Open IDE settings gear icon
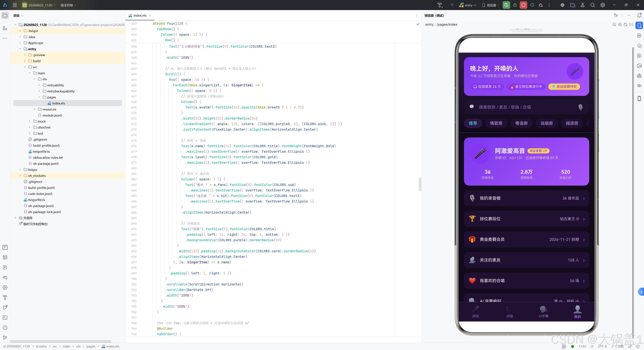This screenshot has height=350, width=644. [x=603, y=5]
